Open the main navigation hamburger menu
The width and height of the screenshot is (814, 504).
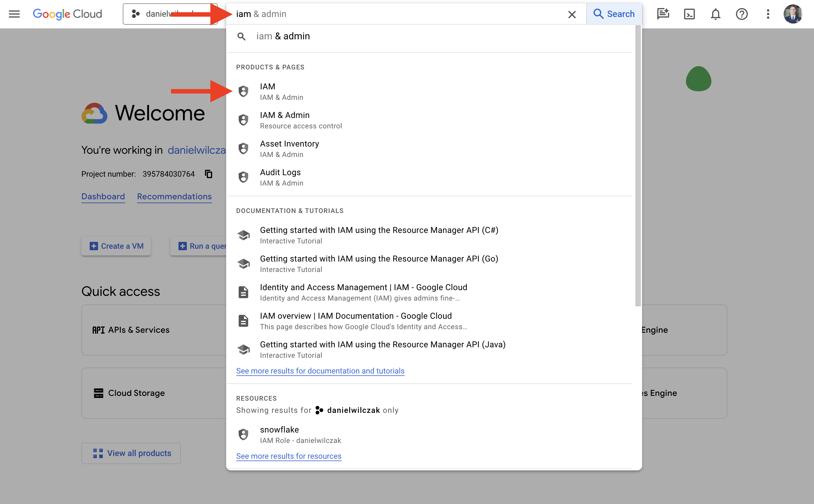coord(14,14)
